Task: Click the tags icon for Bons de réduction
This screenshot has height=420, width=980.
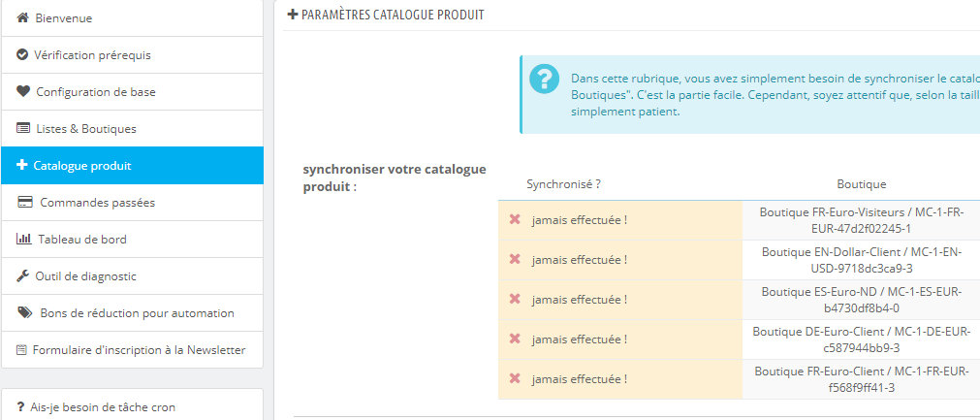Action: coord(25,312)
